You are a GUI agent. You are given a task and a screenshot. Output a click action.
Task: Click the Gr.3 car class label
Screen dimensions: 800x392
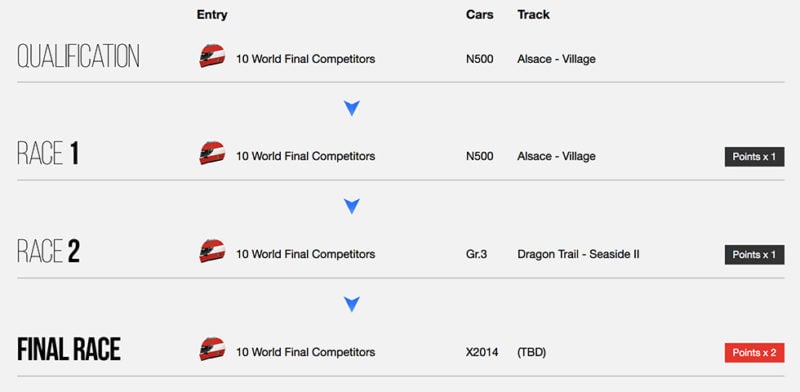pyautogui.click(x=476, y=254)
